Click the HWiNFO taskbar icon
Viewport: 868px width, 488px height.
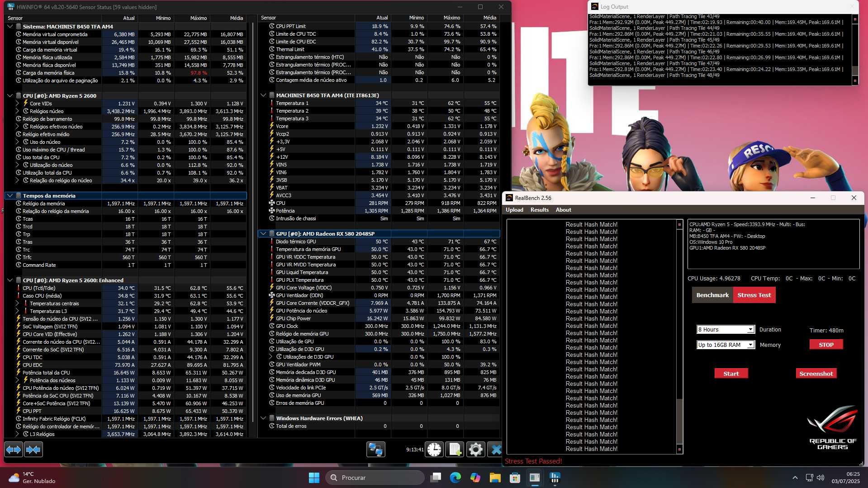pyautogui.click(x=555, y=478)
